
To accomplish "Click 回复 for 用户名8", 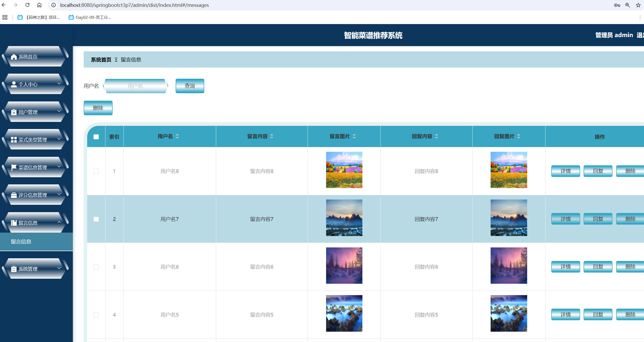I will click(598, 171).
